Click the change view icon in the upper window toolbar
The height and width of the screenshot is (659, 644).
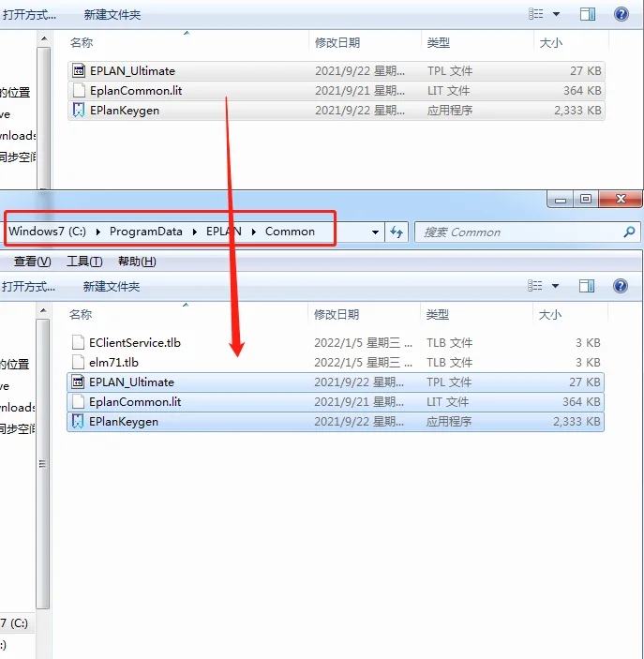point(536,14)
